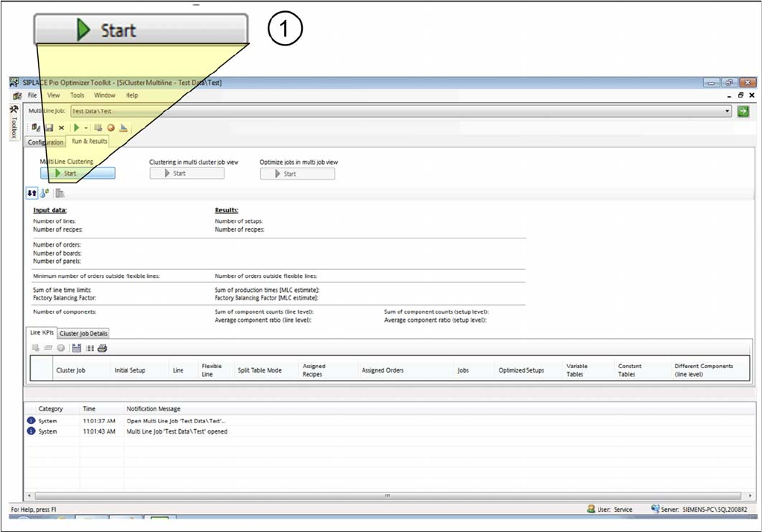Click the first grayed icon in KPI toolbar

[36, 348]
